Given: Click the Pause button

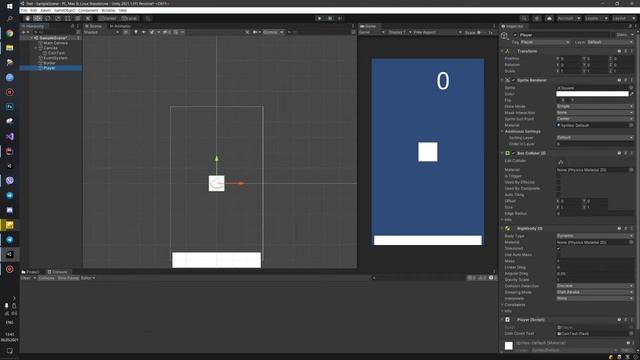Looking at the screenshot, I should pyautogui.click(x=330, y=18).
